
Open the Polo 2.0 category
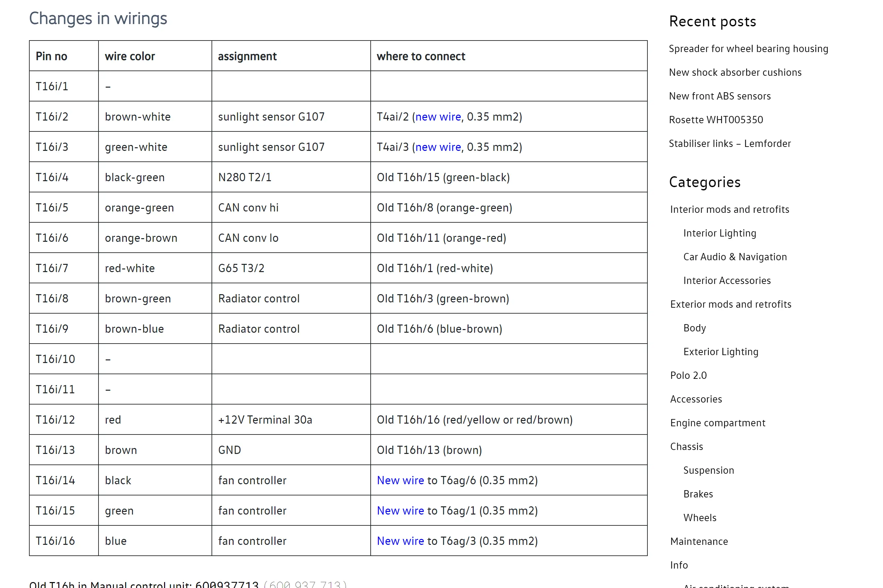coord(688,376)
